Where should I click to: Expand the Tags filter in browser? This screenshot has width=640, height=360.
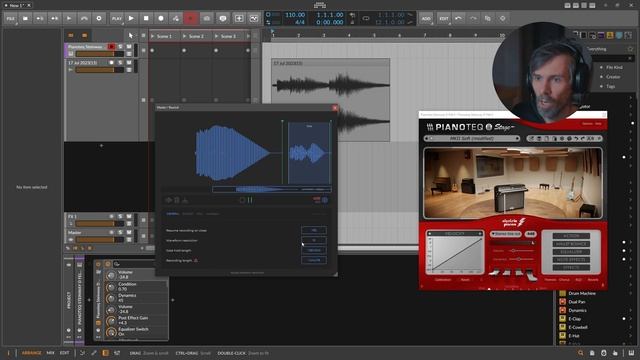coord(610,87)
